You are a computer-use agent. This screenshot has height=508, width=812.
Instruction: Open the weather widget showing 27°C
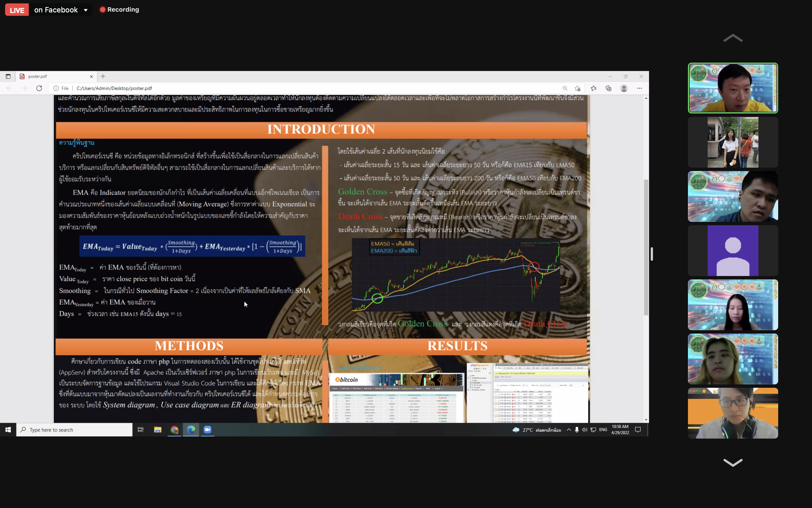click(x=537, y=430)
